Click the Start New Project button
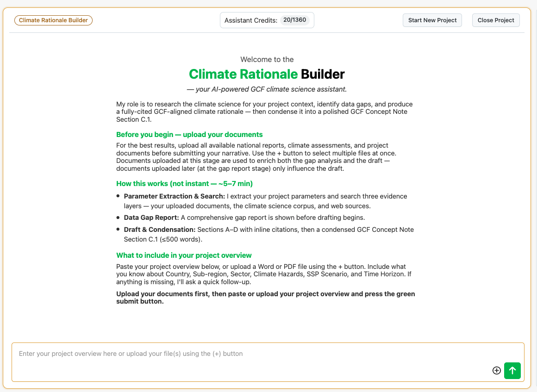The image size is (537, 392). (x=432, y=20)
